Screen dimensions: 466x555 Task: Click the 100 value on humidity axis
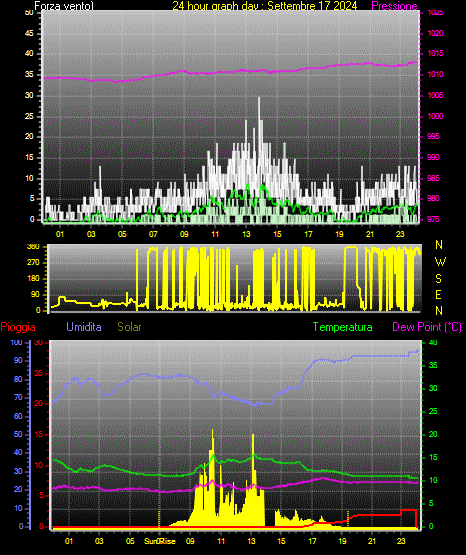click(x=16, y=343)
